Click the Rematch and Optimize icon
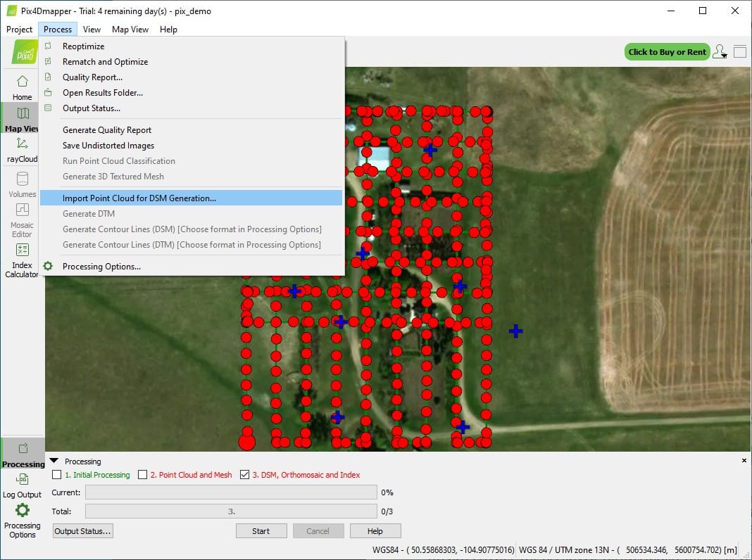Viewport: 752px width, 560px height. click(48, 61)
